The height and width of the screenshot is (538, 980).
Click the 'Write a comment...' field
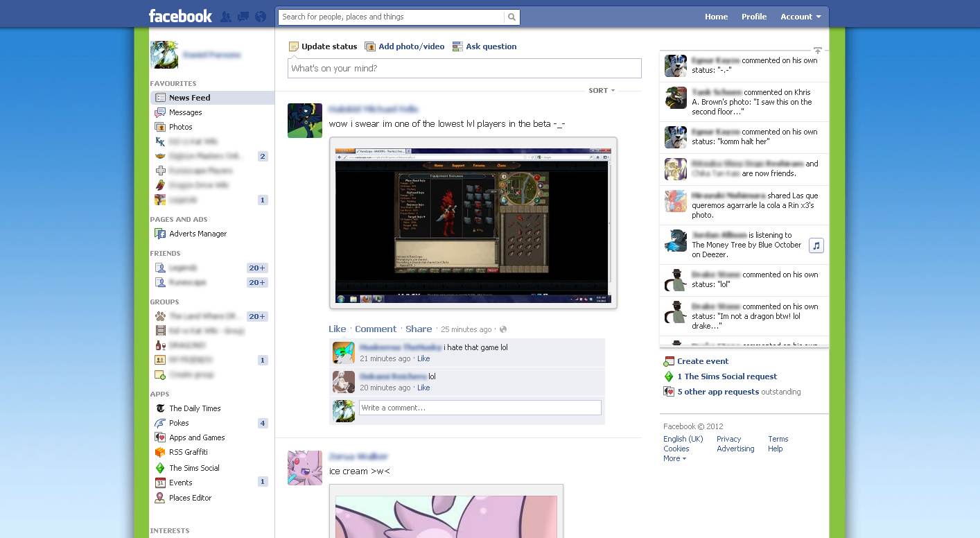(x=480, y=408)
